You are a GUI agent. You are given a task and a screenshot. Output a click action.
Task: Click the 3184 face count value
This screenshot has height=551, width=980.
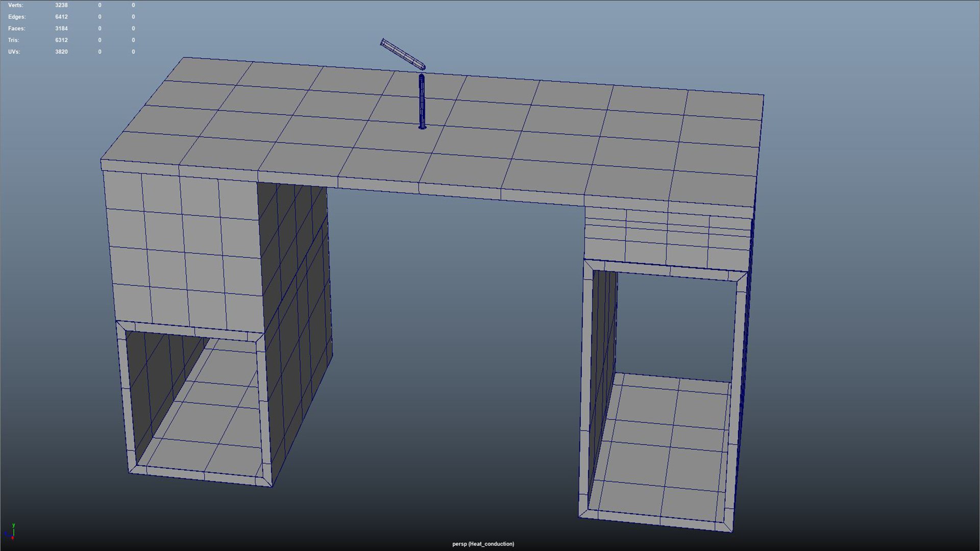[61, 29]
